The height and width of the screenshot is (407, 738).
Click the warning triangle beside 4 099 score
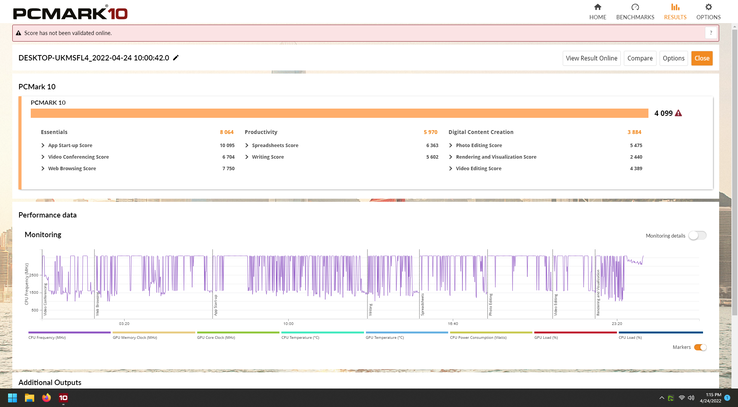tap(678, 113)
